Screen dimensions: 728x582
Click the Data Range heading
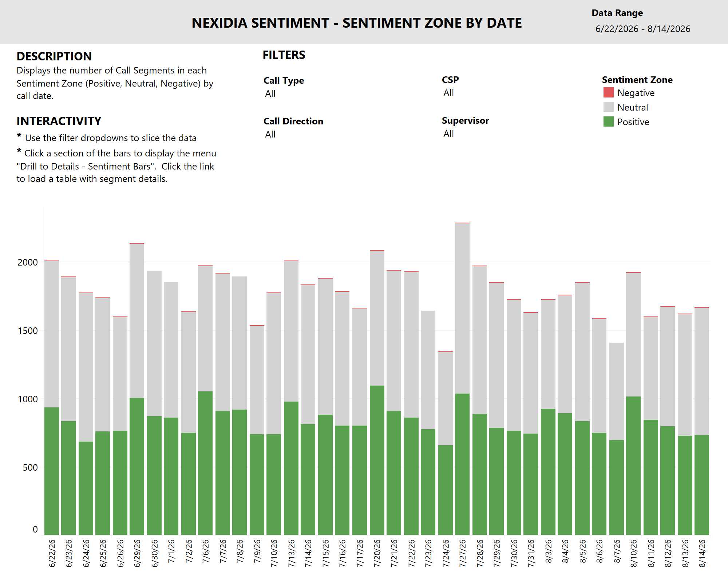[617, 13]
